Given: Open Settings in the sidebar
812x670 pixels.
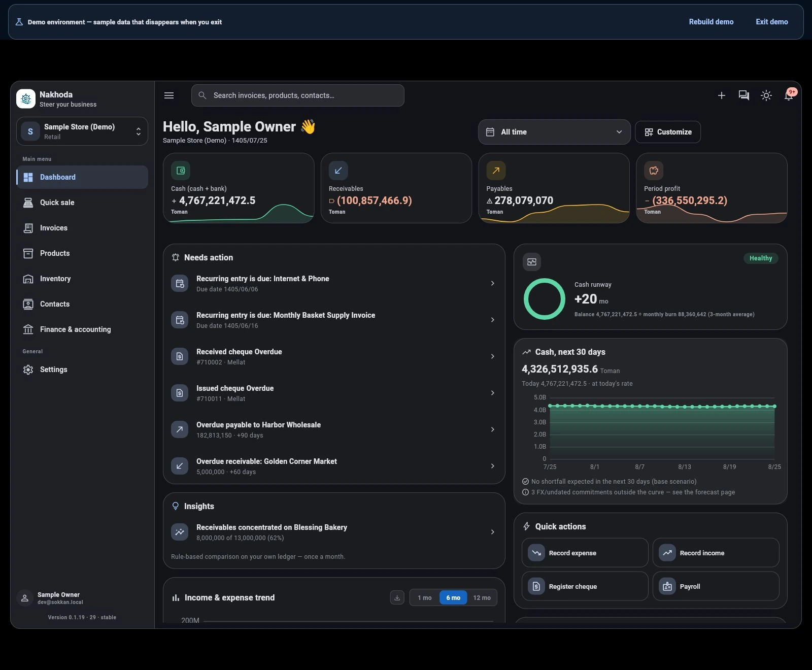Looking at the screenshot, I should pos(82,370).
